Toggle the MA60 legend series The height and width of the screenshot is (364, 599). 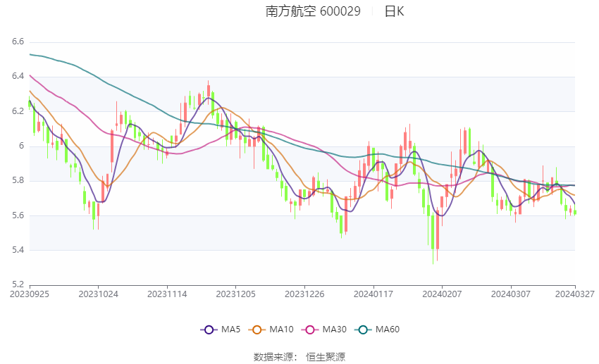pyautogui.click(x=377, y=330)
